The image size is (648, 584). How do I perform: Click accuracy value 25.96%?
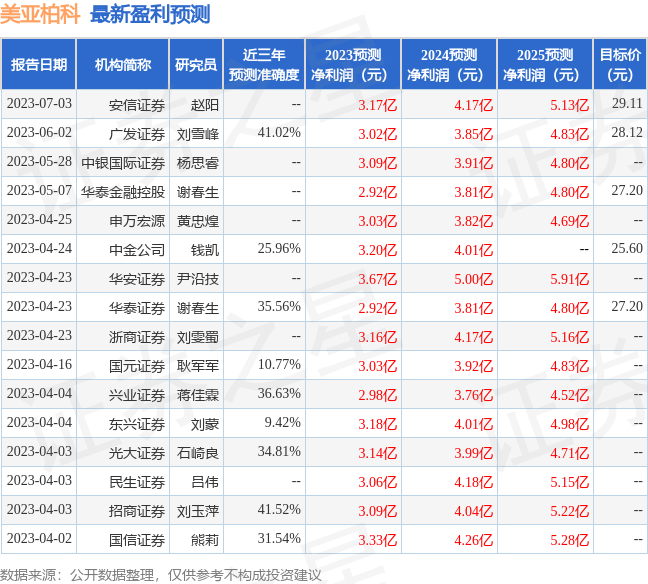click(x=279, y=248)
